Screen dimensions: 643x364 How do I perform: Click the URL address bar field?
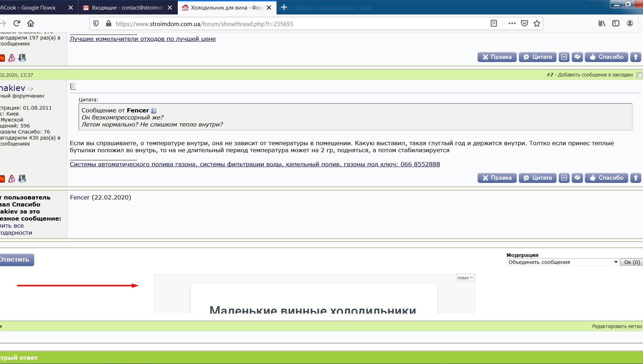300,24
